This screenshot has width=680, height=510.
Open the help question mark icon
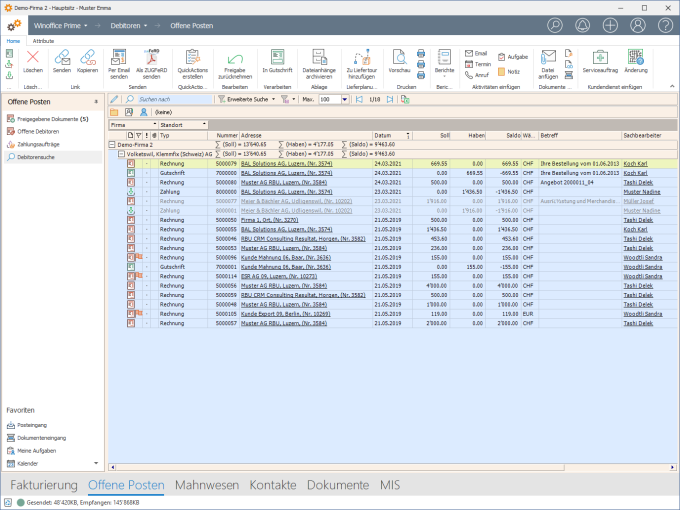pos(665,25)
